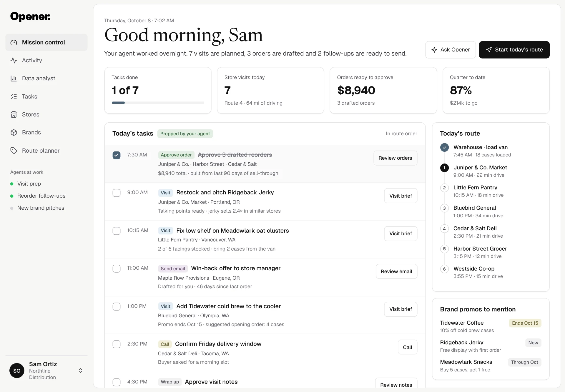The height and width of the screenshot is (392, 565).
Task: Select the Route planner tag icon
Action: pyautogui.click(x=14, y=151)
